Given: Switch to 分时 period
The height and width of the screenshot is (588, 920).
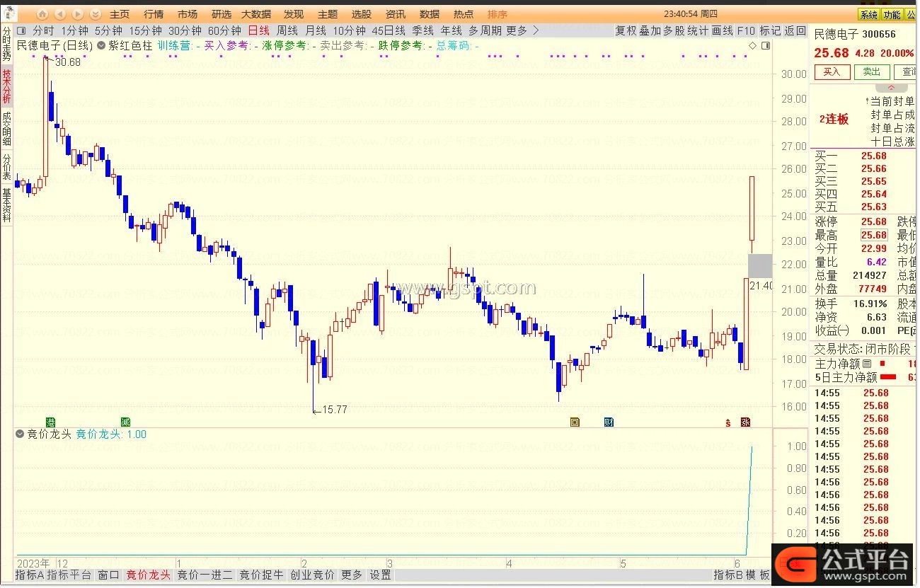Looking at the screenshot, I should [43, 30].
